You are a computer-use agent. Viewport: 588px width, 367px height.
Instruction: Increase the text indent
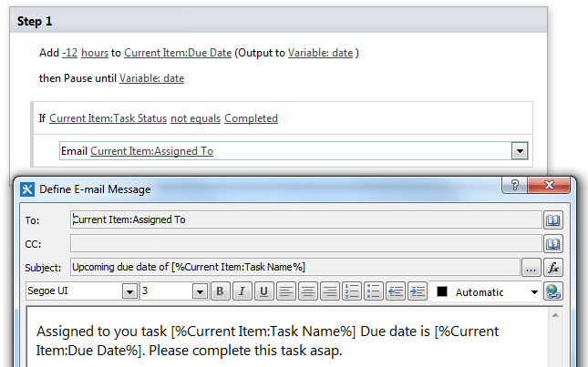(x=417, y=291)
